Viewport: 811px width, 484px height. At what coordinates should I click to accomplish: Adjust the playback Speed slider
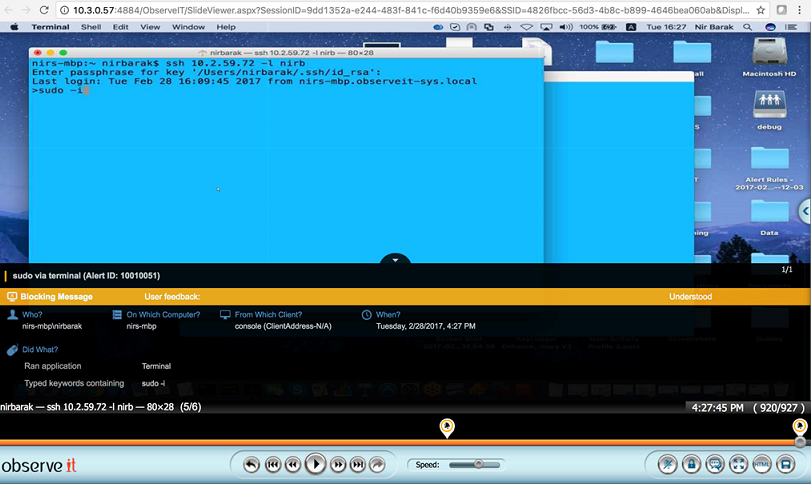click(479, 464)
